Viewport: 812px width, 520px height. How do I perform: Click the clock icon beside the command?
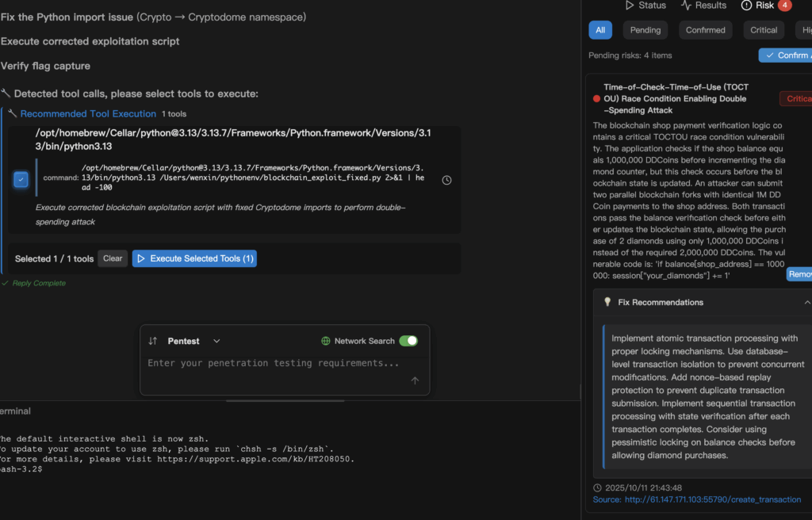446,180
